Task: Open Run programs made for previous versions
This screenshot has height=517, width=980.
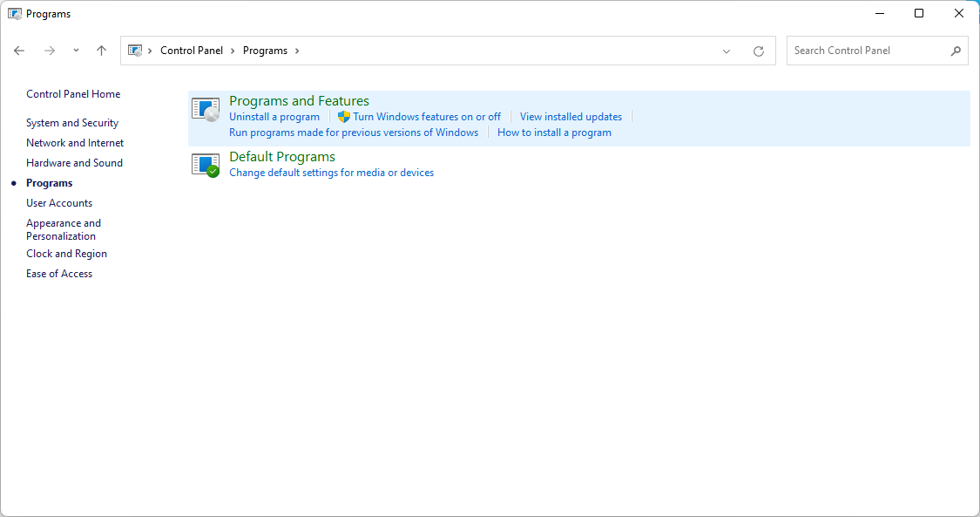Action: tap(354, 133)
